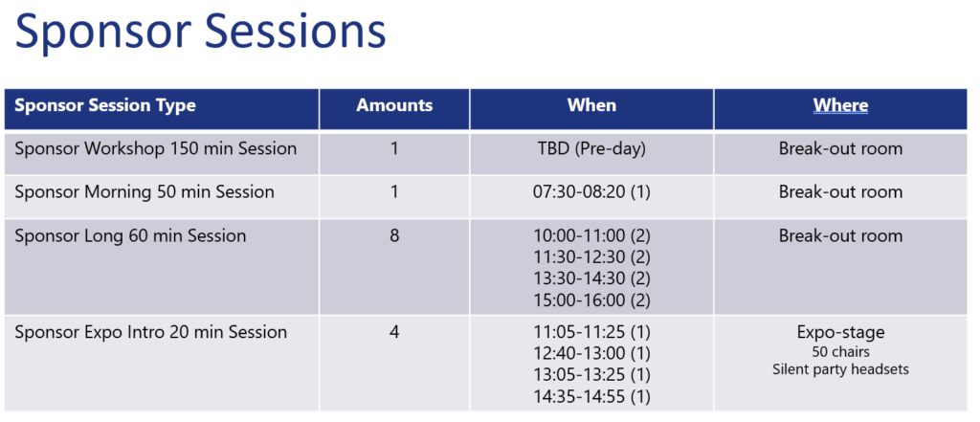This screenshot has width=980, height=422.
Task: Click the Sponsor Sessions slide title
Action: click(201, 33)
